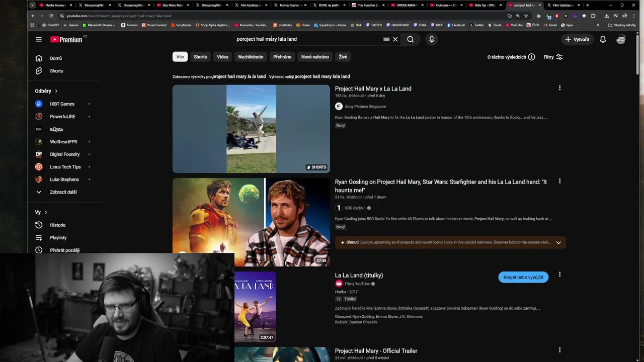The image size is (644, 362).
Task: Select the Nově nahráno filter chip
Action: point(315,57)
